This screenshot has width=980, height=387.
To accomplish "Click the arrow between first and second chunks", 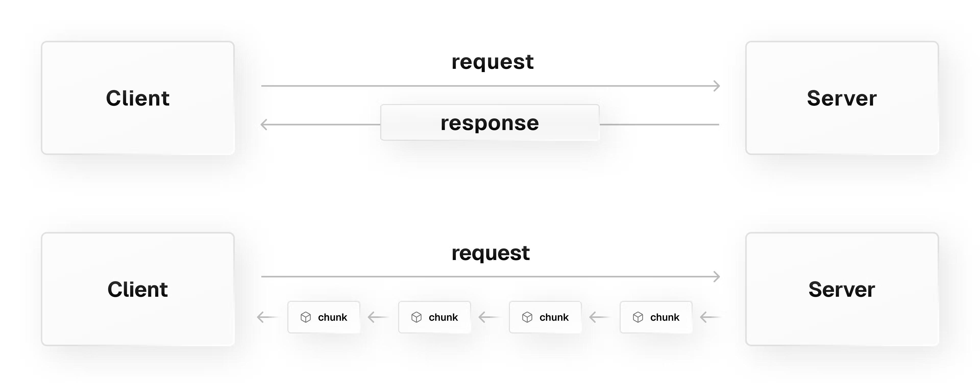I will (x=377, y=317).
